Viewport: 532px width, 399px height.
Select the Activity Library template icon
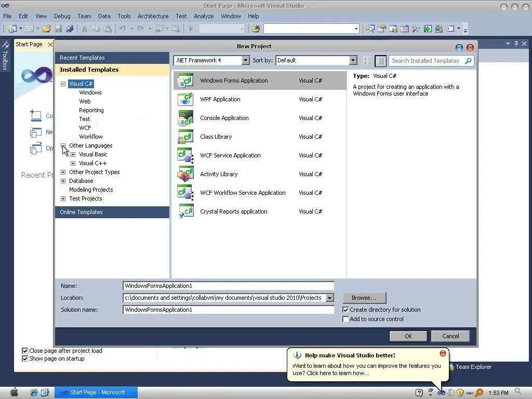pos(185,174)
